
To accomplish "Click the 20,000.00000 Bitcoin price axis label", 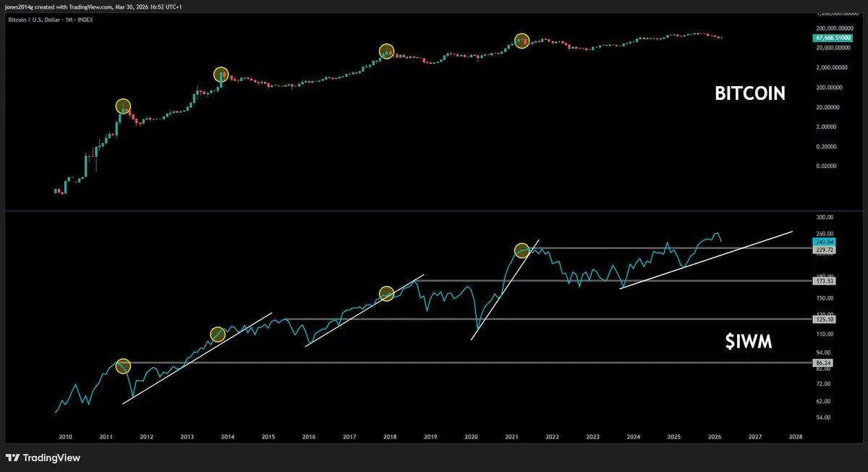I will point(833,47).
